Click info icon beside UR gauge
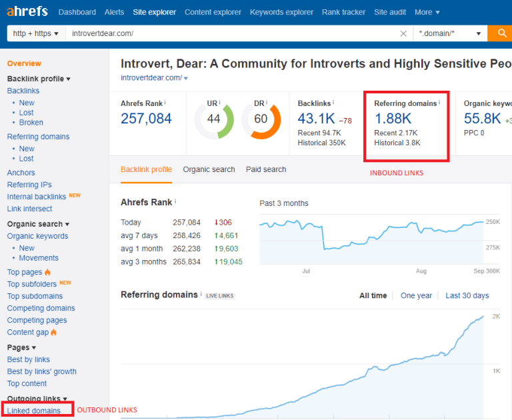 pos(219,103)
